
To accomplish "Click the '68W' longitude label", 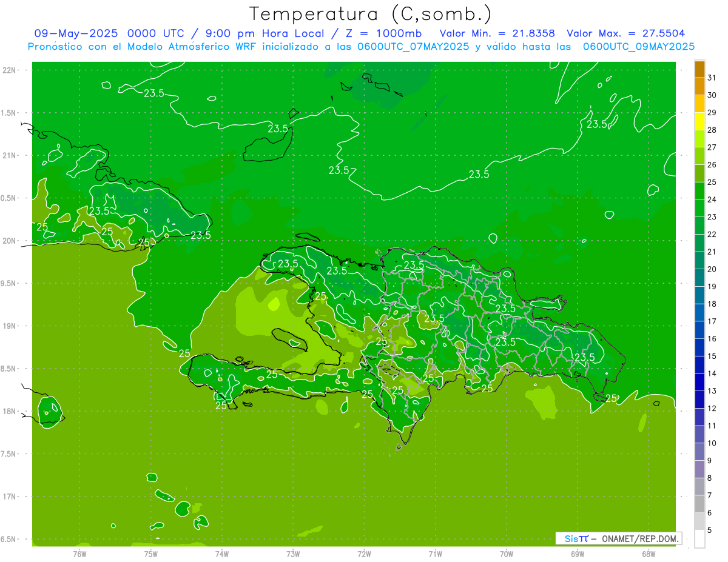I will [648, 554].
